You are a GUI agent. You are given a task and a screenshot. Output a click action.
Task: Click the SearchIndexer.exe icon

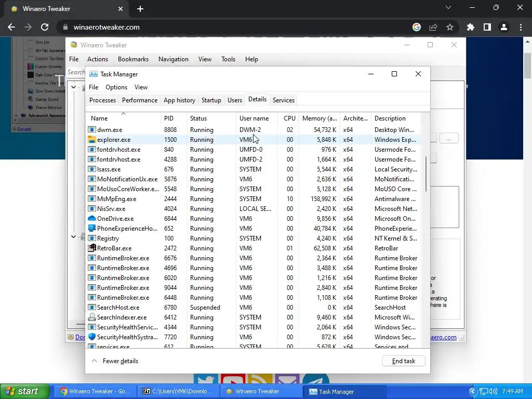91,317
